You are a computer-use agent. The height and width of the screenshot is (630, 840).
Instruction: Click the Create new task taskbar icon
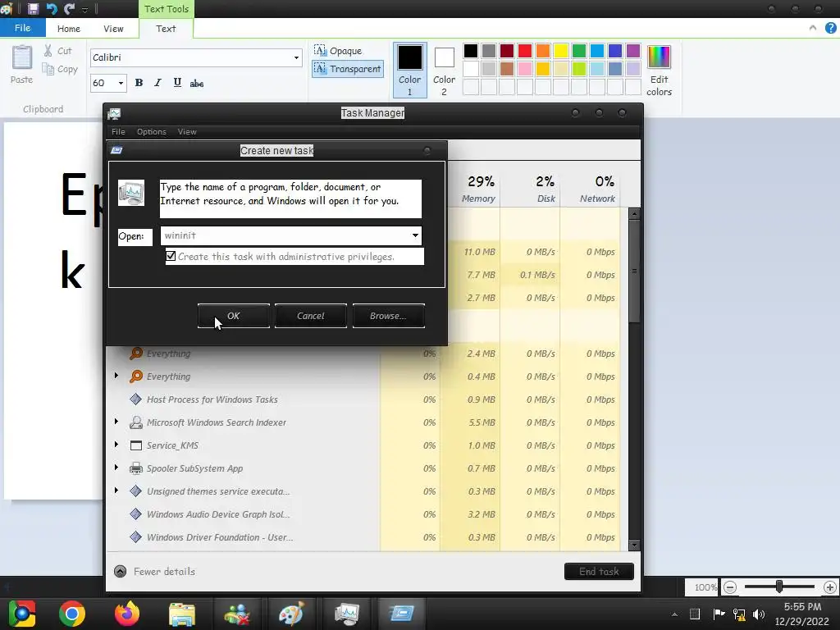(402, 614)
